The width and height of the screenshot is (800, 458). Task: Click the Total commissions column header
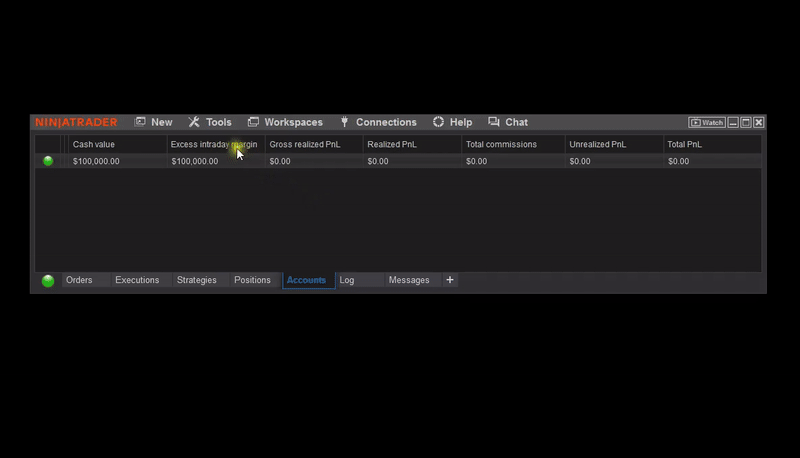pyautogui.click(x=501, y=145)
